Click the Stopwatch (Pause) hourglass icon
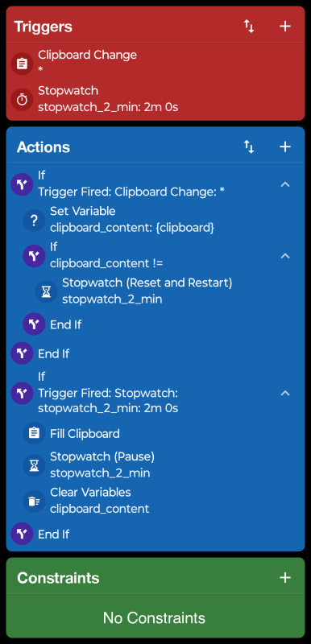 [x=34, y=465]
